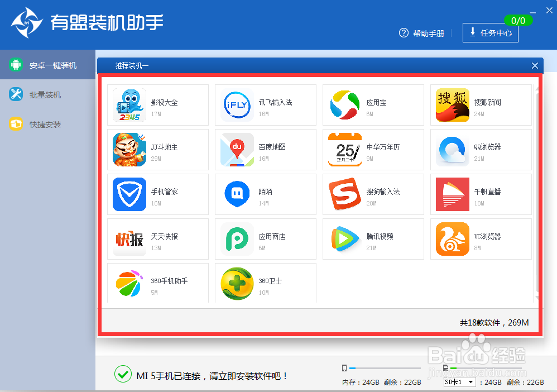The height and width of the screenshot is (392, 557).
Task: Select the JJ斗地主 tile
Action: pyautogui.click(x=158, y=150)
